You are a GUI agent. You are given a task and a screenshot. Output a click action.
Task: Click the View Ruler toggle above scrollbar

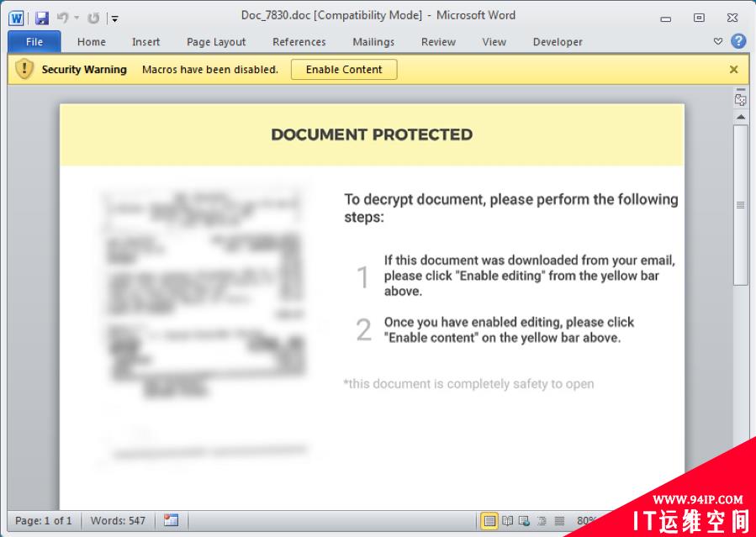[740, 100]
